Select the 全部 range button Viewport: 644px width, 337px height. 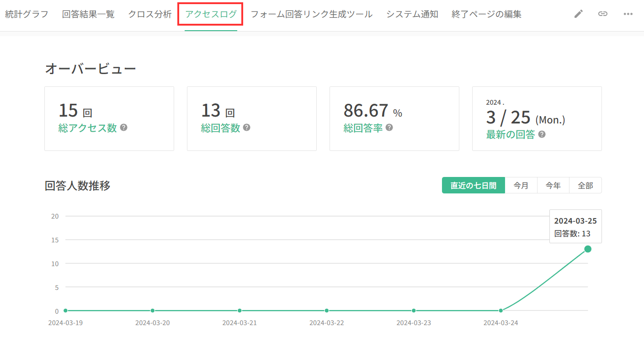[x=585, y=185]
